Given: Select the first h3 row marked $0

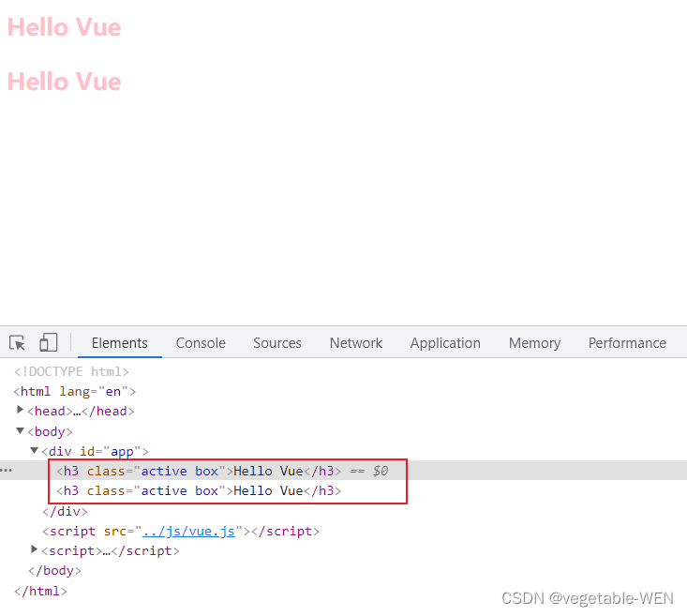Looking at the screenshot, I should (x=343, y=471).
